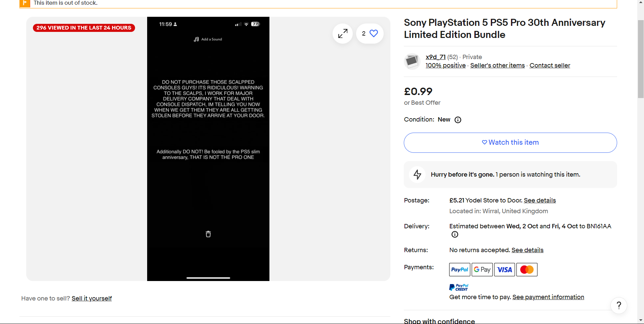Click the £0.99 price text
The image size is (644, 324).
click(x=418, y=91)
